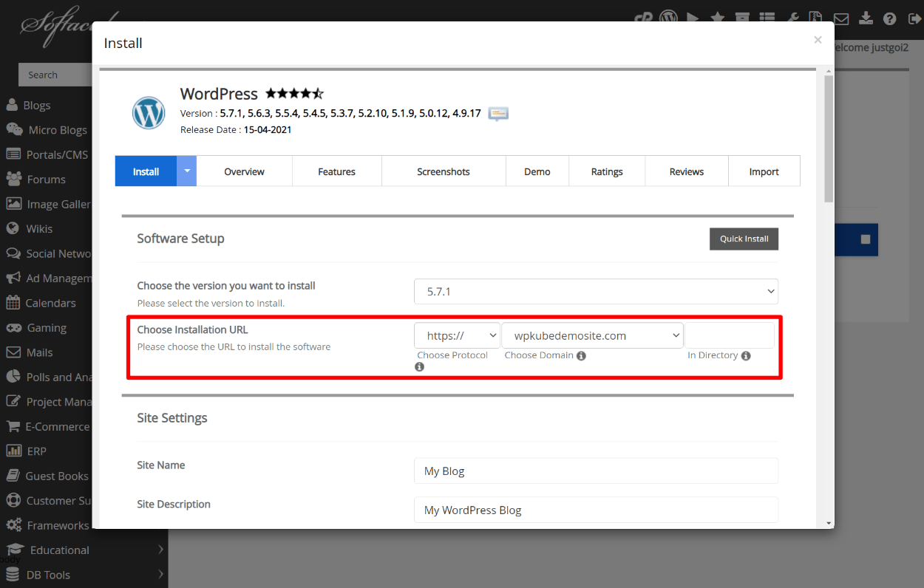Screen dimensions: 924x588
Task: Switch to the Screenshots tab
Action: 444,171
